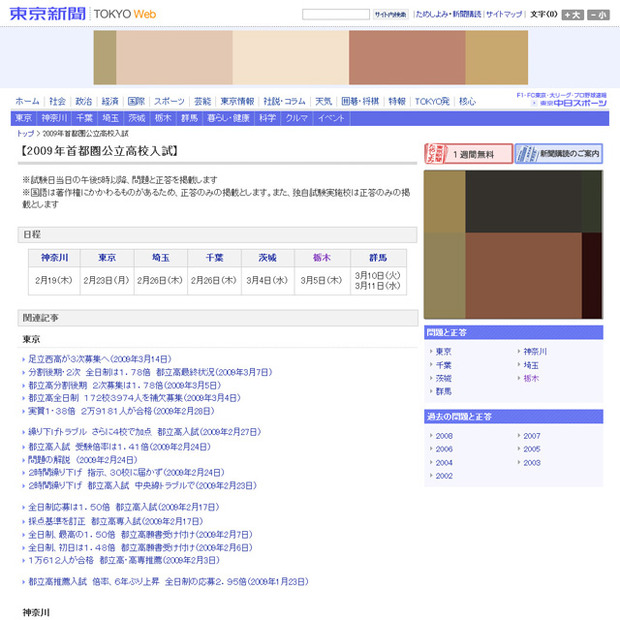Click the sidebar advertisement image
The image size is (620, 620).
click(x=513, y=244)
